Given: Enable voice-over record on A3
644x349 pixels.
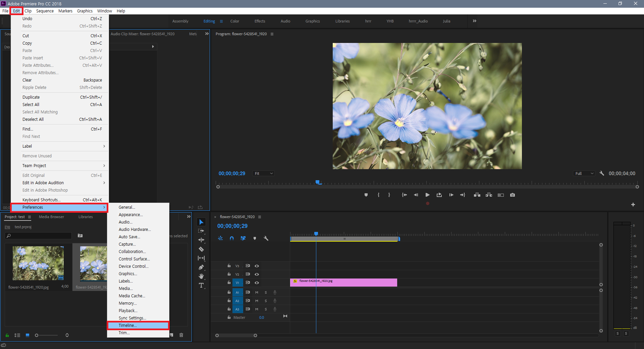Looking at the screenshot, I should [x=275, y=309].
